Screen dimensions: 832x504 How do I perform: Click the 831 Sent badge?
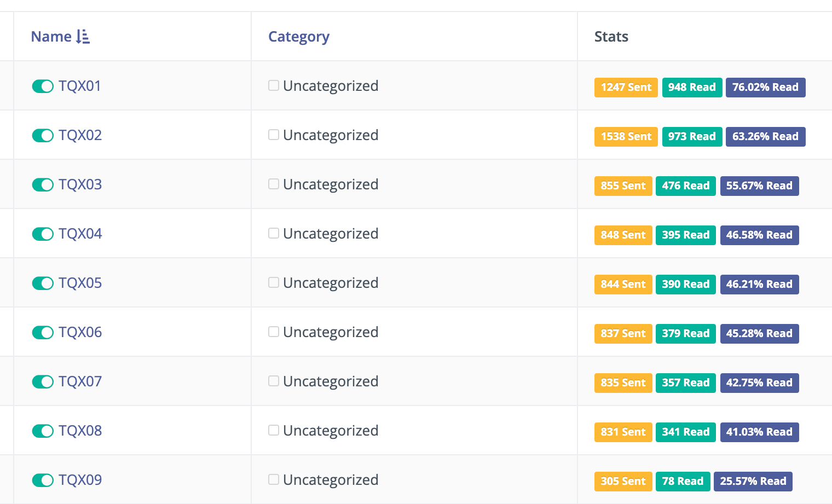(x=623, y=432)
